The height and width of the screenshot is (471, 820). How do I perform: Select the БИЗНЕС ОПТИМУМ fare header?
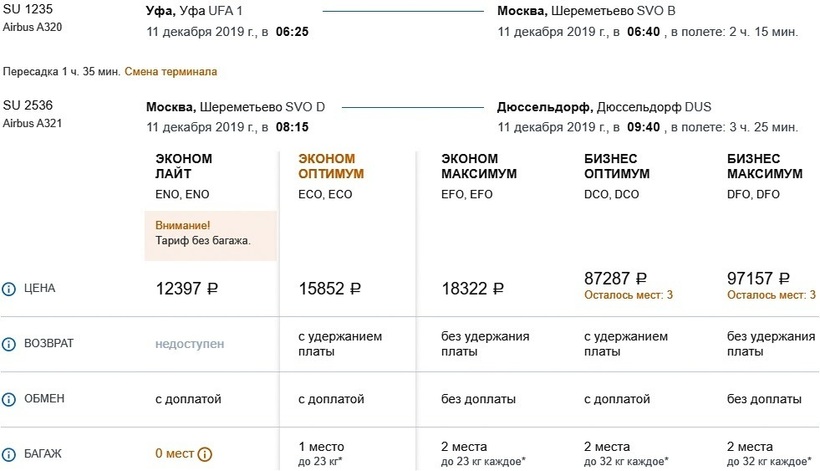(616, 166)
